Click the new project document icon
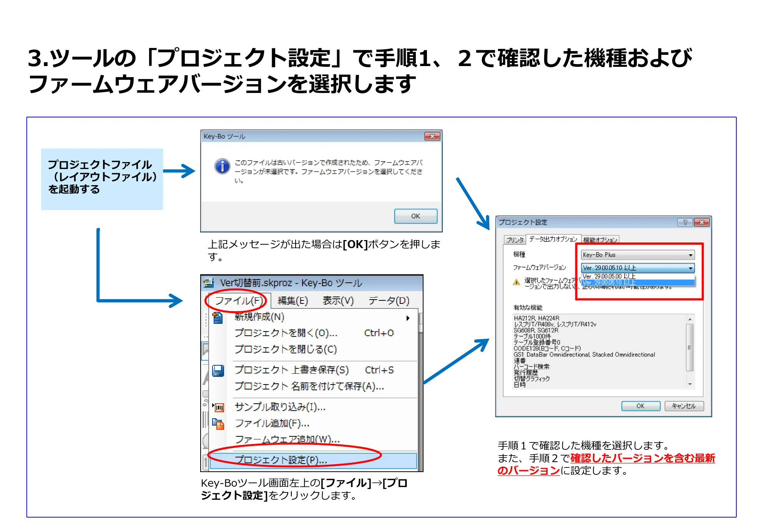This screenshot has width=769, height=532. 218,318
